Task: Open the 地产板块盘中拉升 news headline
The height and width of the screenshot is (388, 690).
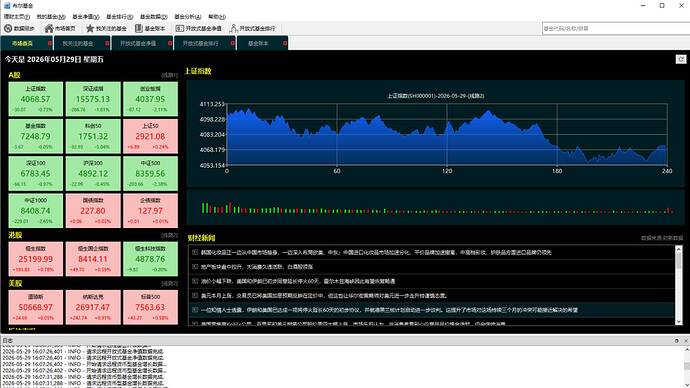Action: coord(257,267)
